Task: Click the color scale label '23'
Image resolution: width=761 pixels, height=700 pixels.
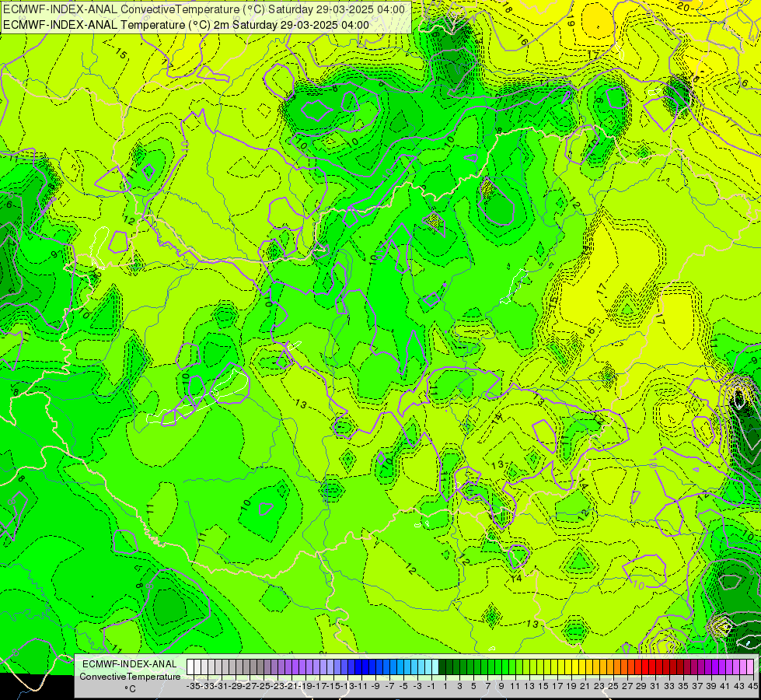Action: [x=599, y=686]
